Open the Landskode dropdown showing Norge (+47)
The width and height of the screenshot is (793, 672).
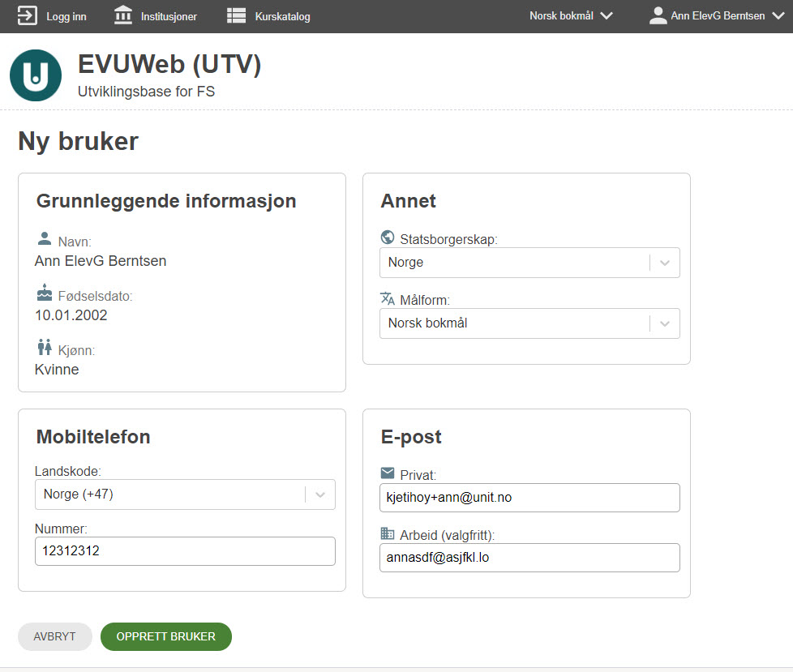(185, 494)
